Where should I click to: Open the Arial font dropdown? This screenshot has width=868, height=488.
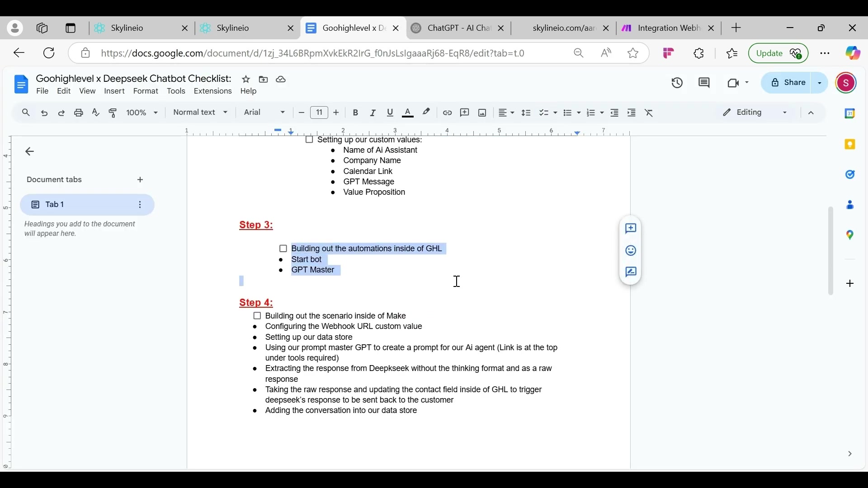pyautogui.click(x=265, y=113)
